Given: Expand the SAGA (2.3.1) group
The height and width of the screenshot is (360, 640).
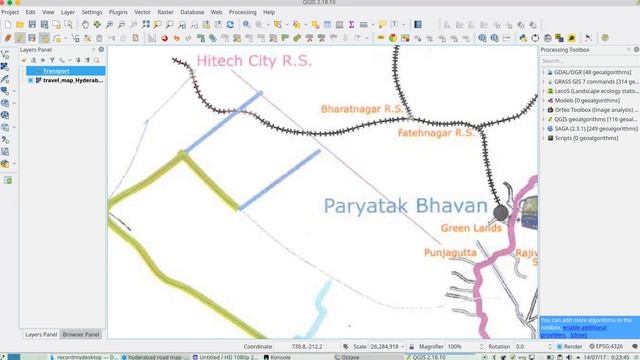Looking at the screenshot, I should pos(543,129).
